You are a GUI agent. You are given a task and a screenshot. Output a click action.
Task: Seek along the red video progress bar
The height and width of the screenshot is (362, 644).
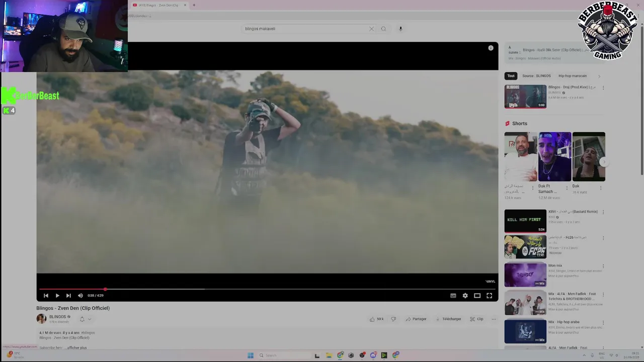pyautogui.click(x=267, y=289)
